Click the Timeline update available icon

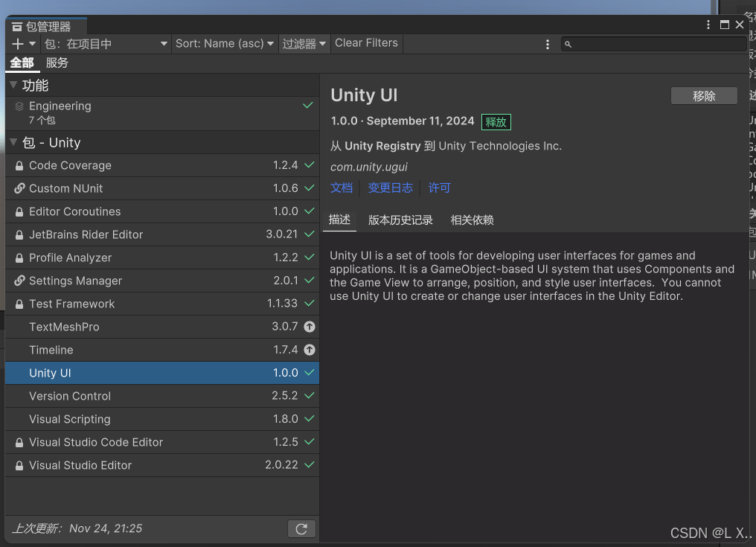tap(310, 350)
